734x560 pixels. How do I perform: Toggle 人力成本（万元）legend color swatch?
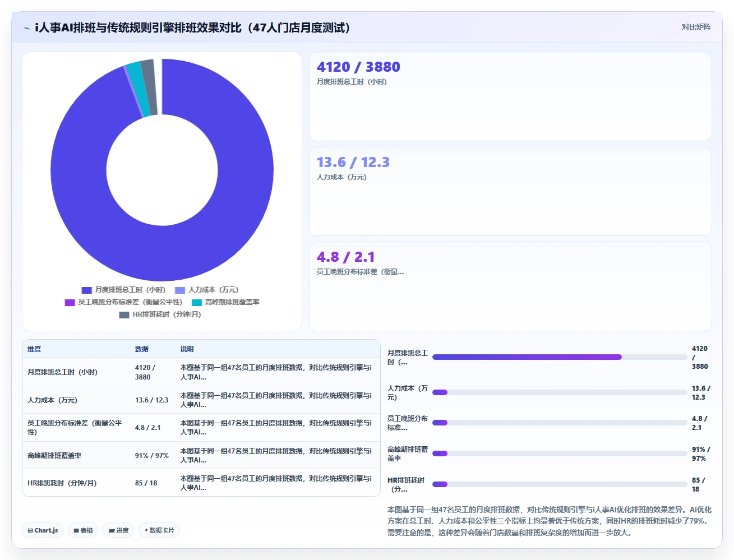pyautogui.click(x=180, y=290)
